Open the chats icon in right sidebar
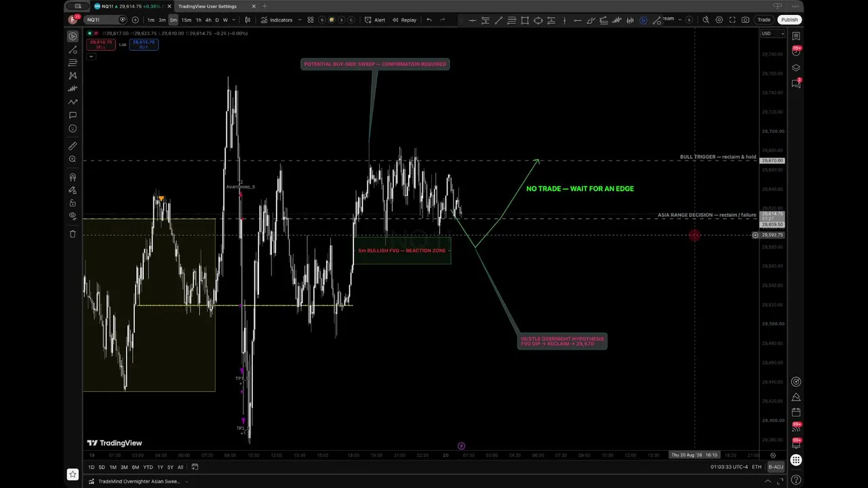 pos(796,83)
